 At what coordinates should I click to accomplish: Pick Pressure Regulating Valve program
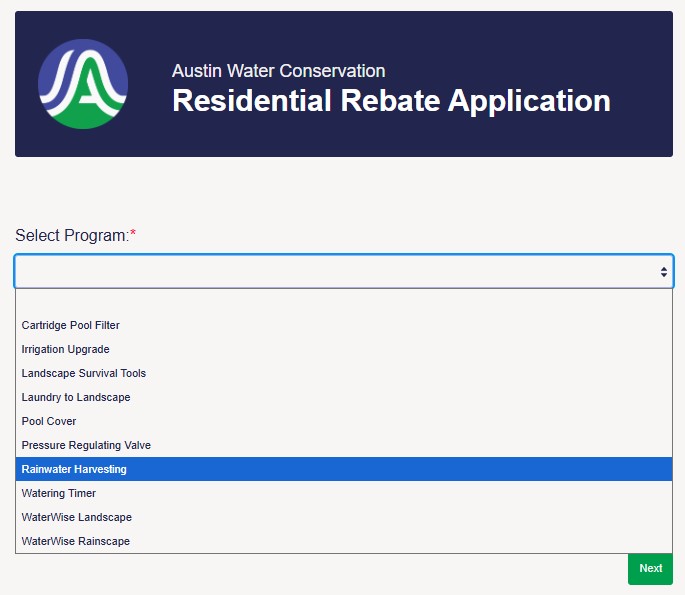(x=86, y=445)
